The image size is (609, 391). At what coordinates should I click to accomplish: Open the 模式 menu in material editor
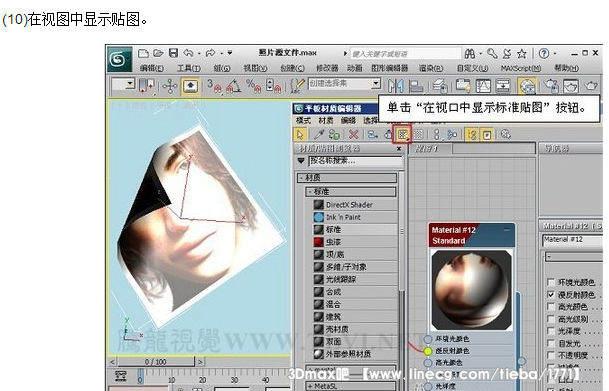pyautogui.click(x=303, y=121)
